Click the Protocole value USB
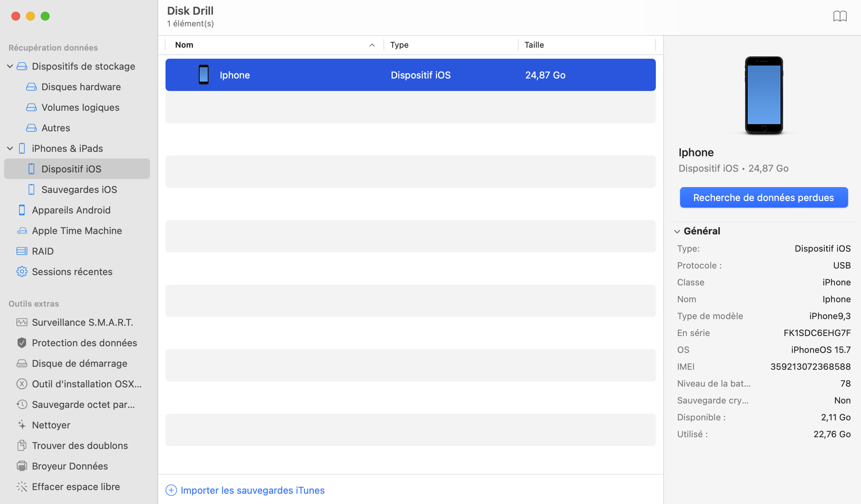The width and height of the screenshot is (861, 504). pyautogui.click(x=842, y=266)
